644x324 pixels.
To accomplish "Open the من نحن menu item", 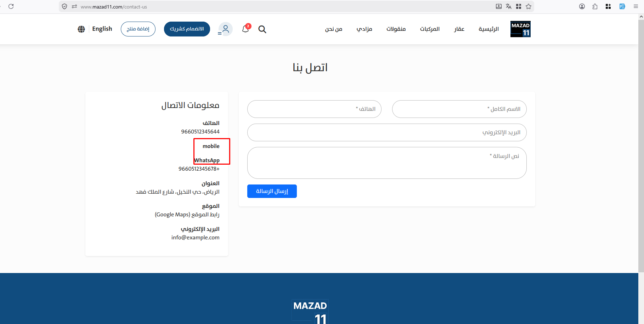I will 334,29.
